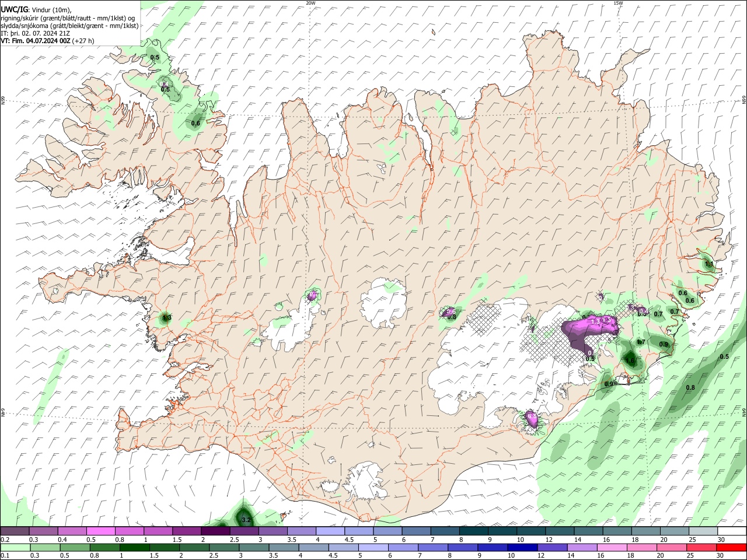Click the 1.3 rainfall label on the west coast

166,318
